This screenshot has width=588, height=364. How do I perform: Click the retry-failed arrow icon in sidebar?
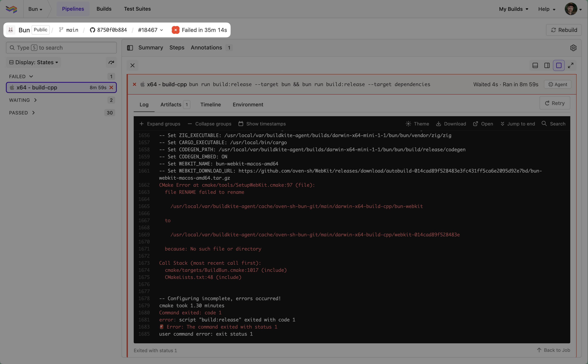coord(111,62)
